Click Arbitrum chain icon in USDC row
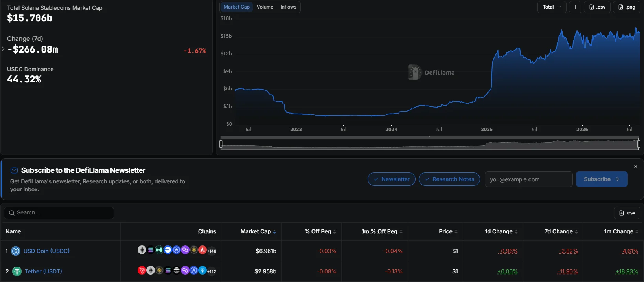644x282 pixels. 177,250
